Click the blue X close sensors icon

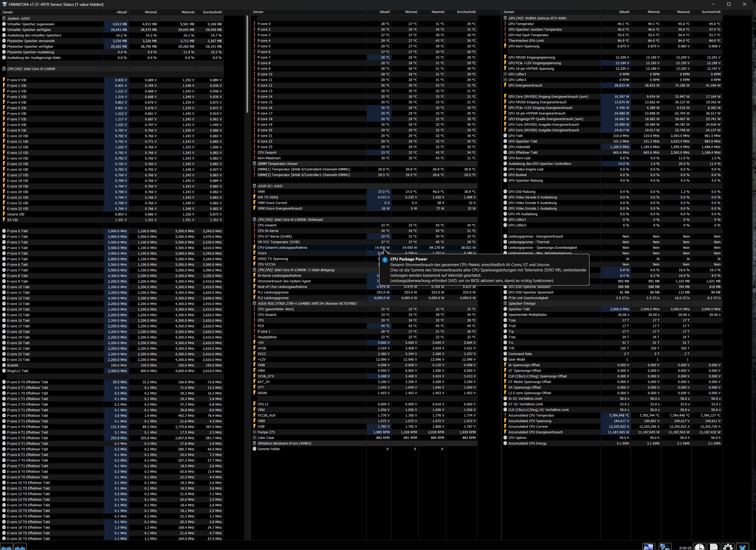tap(743, 547)
